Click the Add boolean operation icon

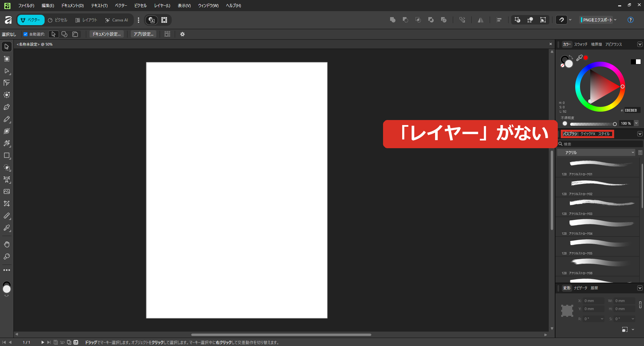393,20
